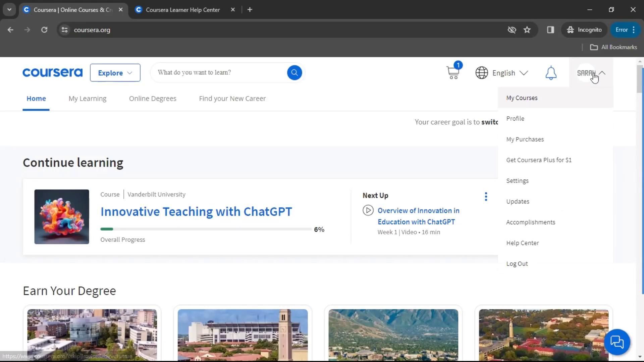This screenshot has width=644, height=362.
Task: Bookmark this page with the star icon
Action: point(527,30)
